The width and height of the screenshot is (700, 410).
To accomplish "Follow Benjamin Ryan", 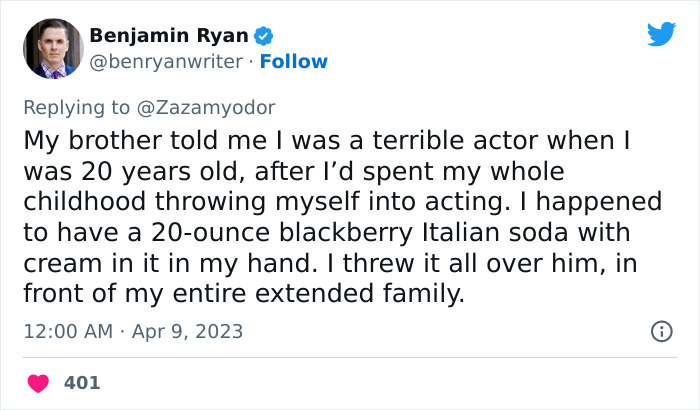I will pyautogui.click(x=294, y=62).
